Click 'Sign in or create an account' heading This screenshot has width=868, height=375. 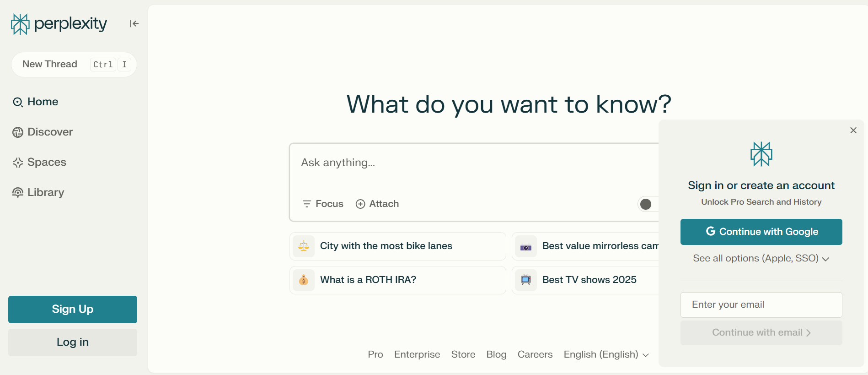coord(761,185)
